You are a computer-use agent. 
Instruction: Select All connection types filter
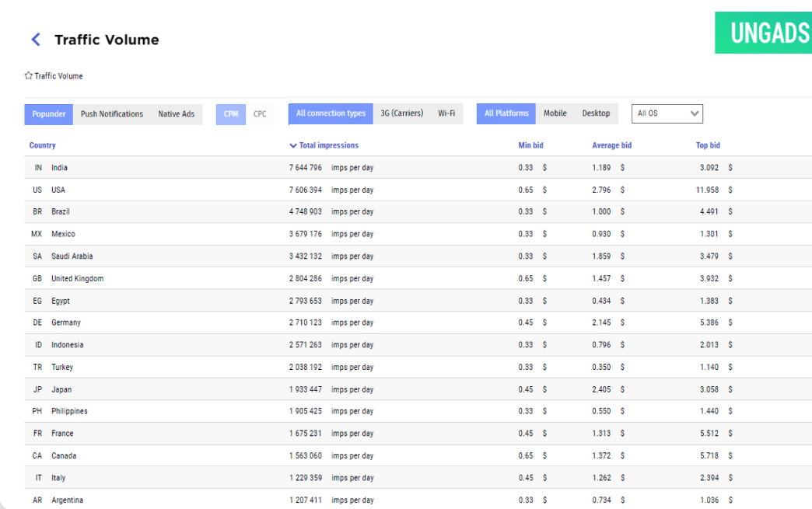(331, 113)
